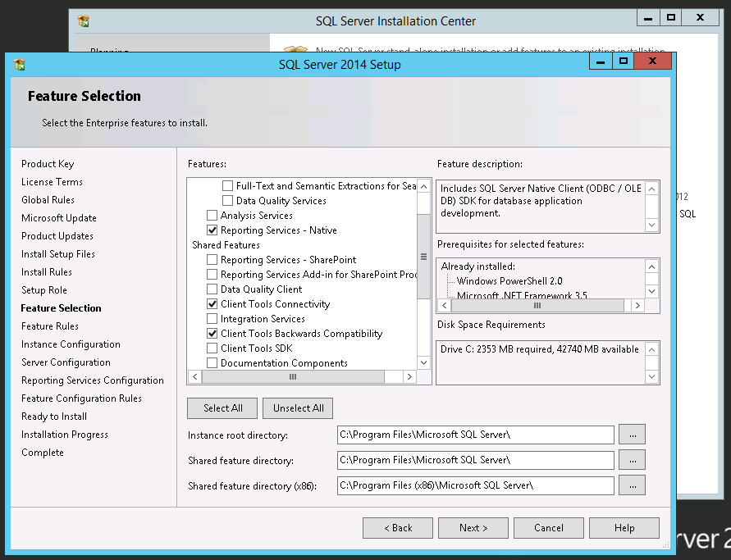Click the SQL Server Installation Center window icon
The width and height of the screenshot is (731, 560).
pos(84,21)
